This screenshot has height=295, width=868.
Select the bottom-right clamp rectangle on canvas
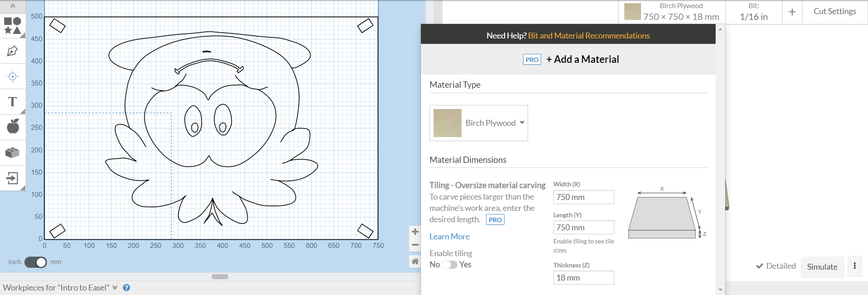(x=365, y=231)
